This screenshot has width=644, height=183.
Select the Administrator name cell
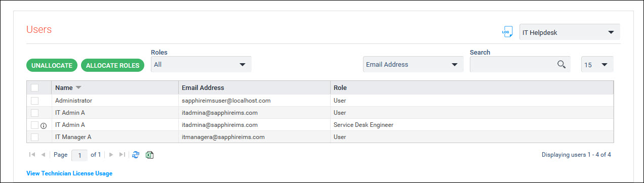click(x=115, y=101)
